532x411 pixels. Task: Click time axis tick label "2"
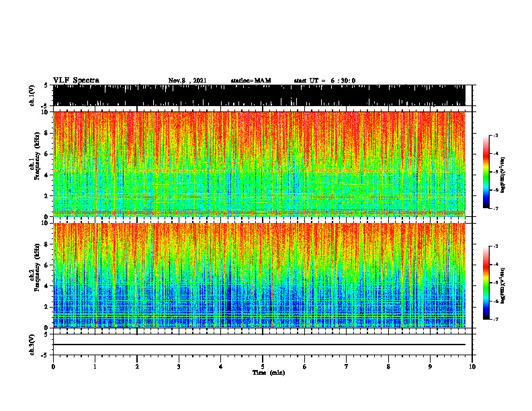(x=137, y=367)
